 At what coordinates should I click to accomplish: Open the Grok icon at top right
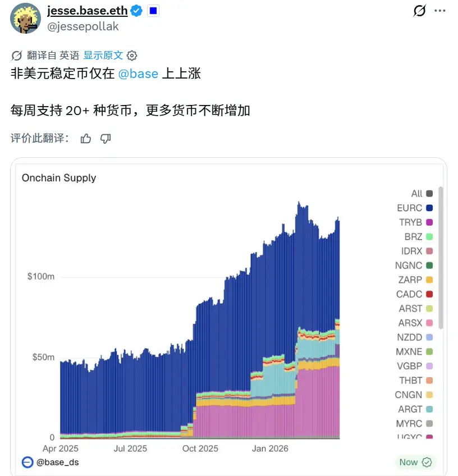tap(419, 11)
